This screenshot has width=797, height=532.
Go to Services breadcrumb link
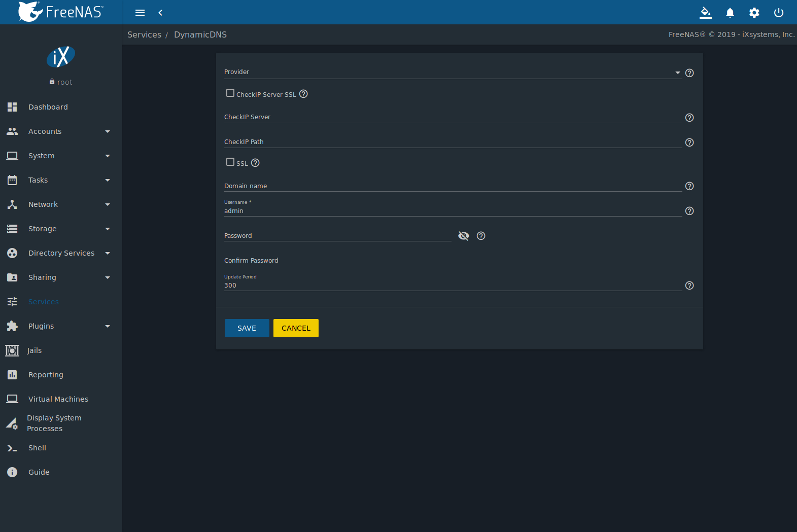144,34
